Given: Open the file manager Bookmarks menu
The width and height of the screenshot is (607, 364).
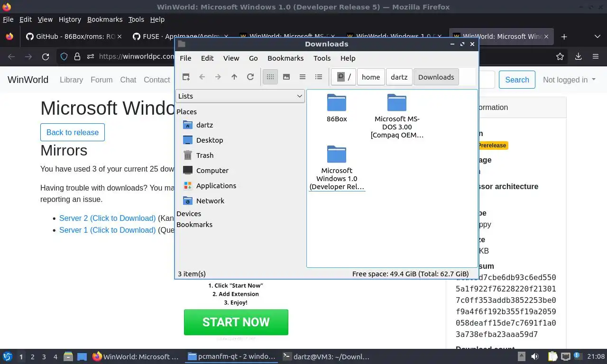Looking at the screenshot, I should (285, 58).
